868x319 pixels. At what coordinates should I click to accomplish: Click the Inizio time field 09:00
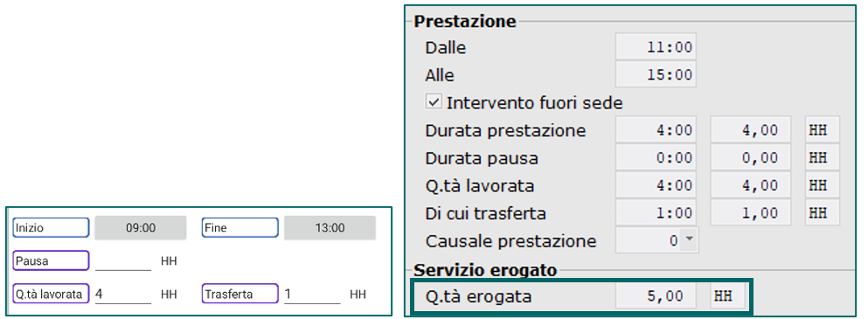click(140, 228)
